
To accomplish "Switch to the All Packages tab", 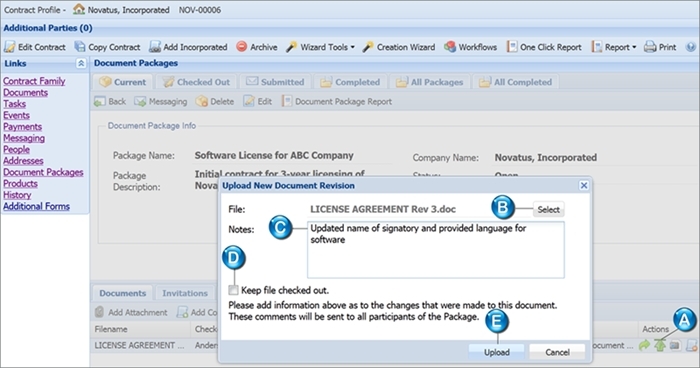I will [x=430, y=82].
